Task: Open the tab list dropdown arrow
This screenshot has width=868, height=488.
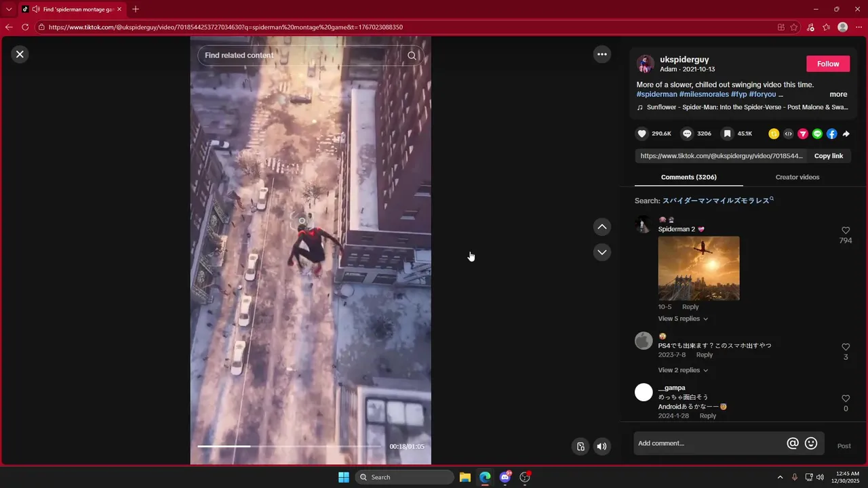Action: pos(9,9)
